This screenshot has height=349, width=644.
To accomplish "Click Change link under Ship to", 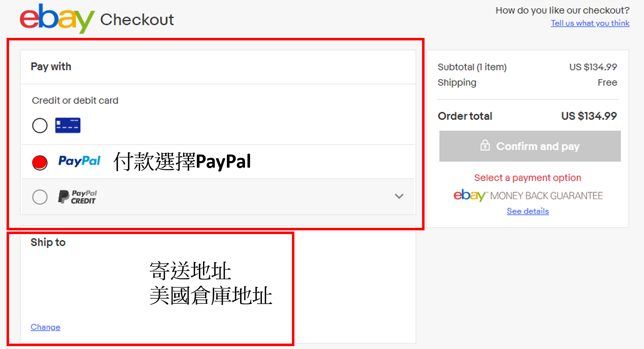I will click(45, 327).
